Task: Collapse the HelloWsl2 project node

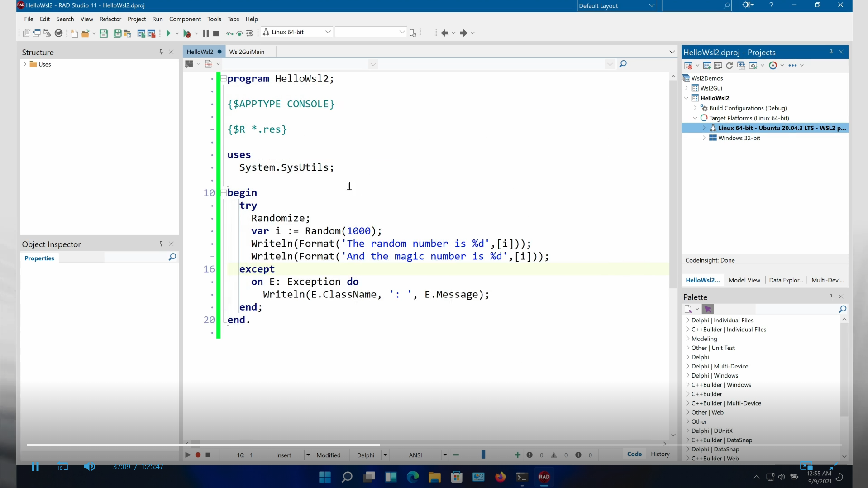Action: coord(687,98)
